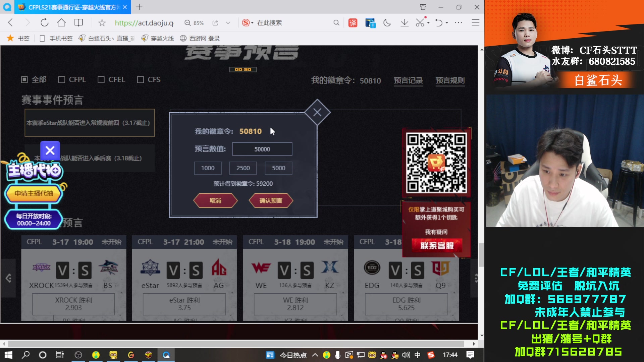Pick WE 胜利 2.812 odds

point(295,304)
